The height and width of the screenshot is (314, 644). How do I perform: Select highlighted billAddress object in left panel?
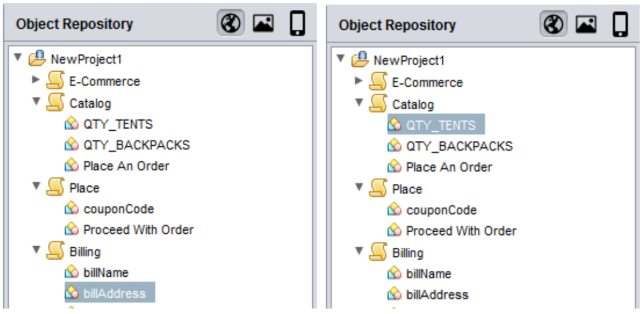click(114, 293)
